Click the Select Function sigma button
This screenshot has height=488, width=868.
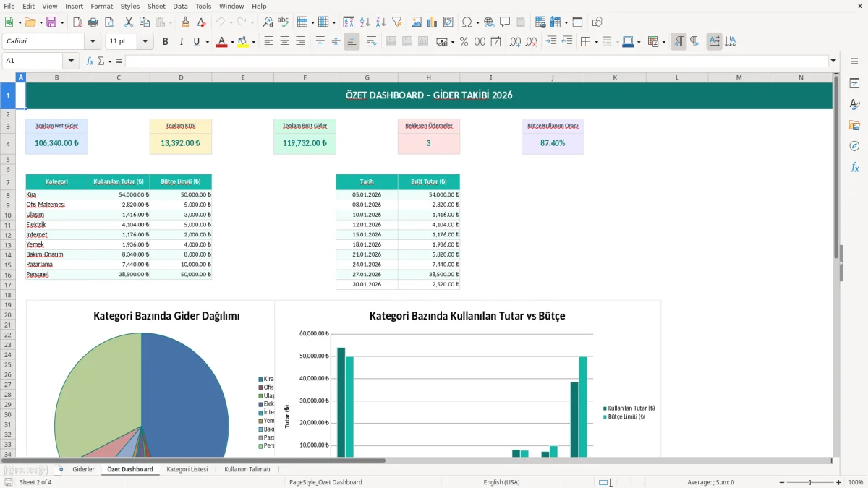[101, 61]
